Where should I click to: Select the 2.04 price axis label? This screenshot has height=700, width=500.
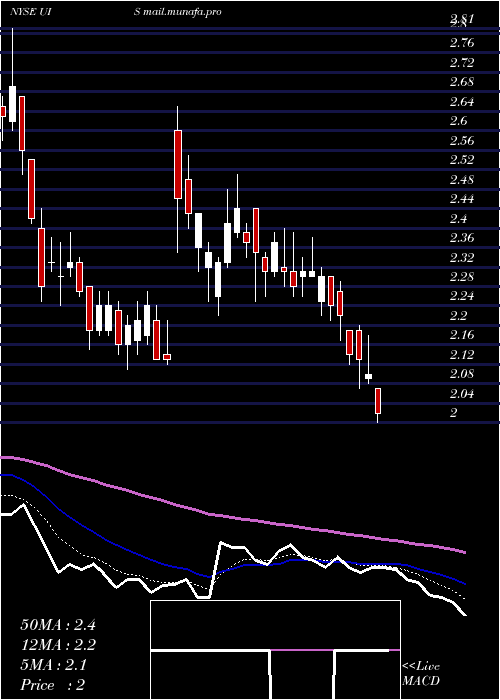462,393
